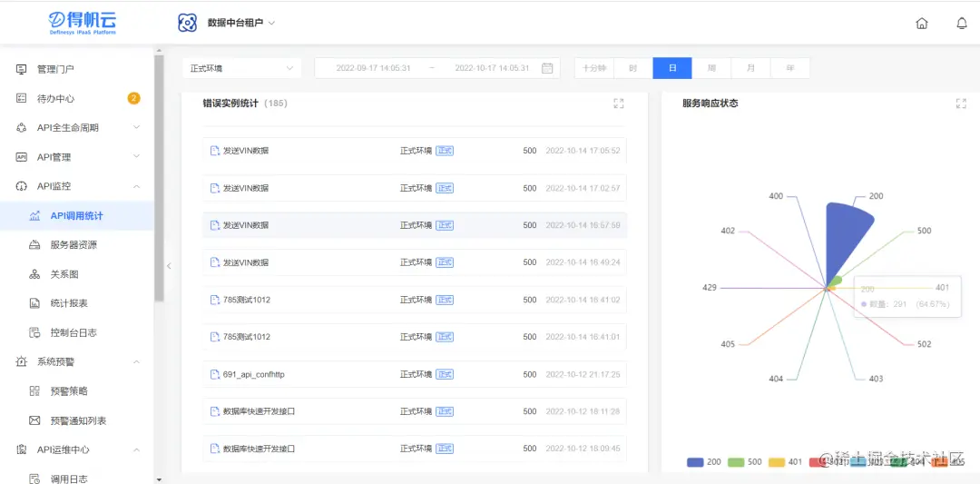Viewport: 980px width, 484px height.
Task: Click the API全生命周期 cycle icon
Action: click(21, 127)
